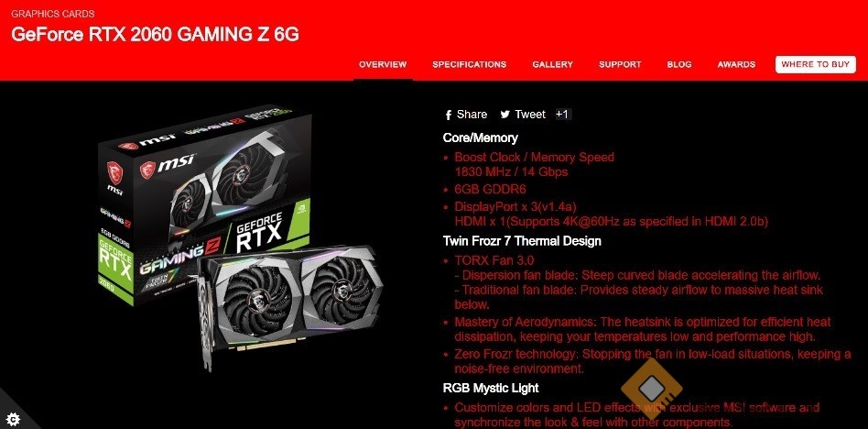Click the Facebook Share icon

tap(449, 115)
